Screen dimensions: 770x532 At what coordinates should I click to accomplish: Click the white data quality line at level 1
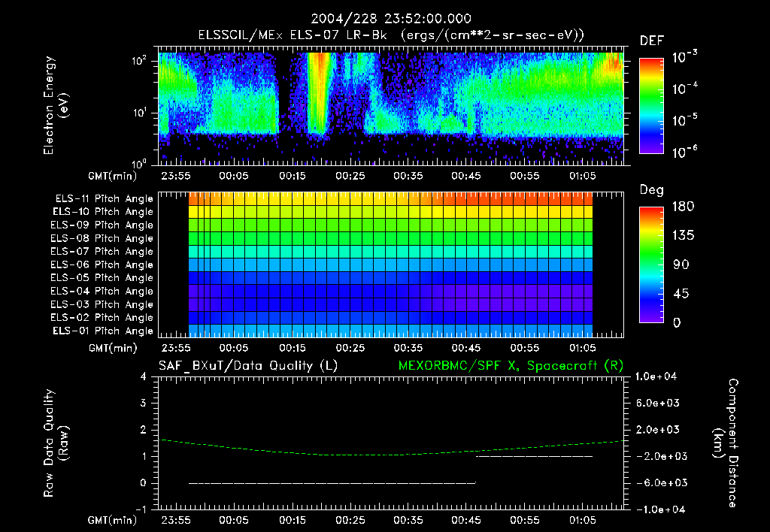pyautogui.click(x=535, y=456)
